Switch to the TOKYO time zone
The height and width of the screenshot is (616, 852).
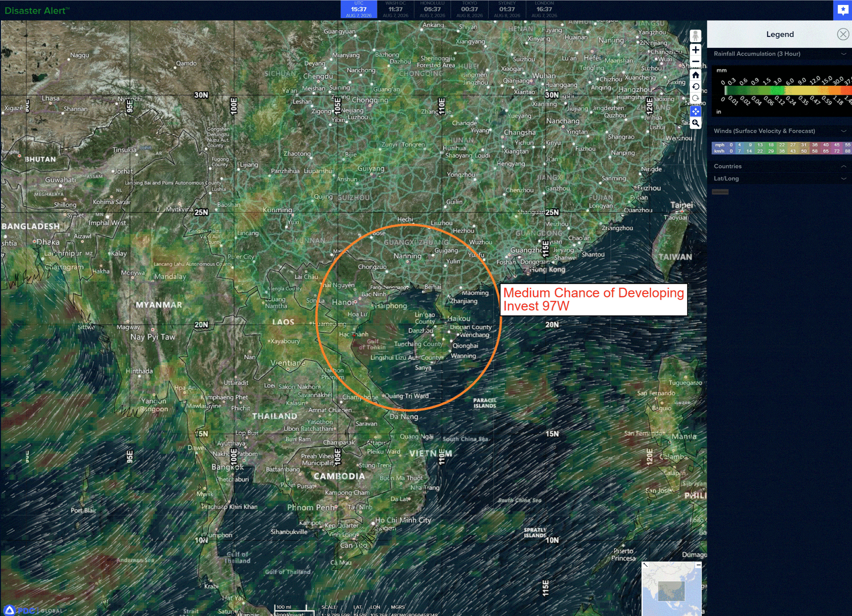469,9
